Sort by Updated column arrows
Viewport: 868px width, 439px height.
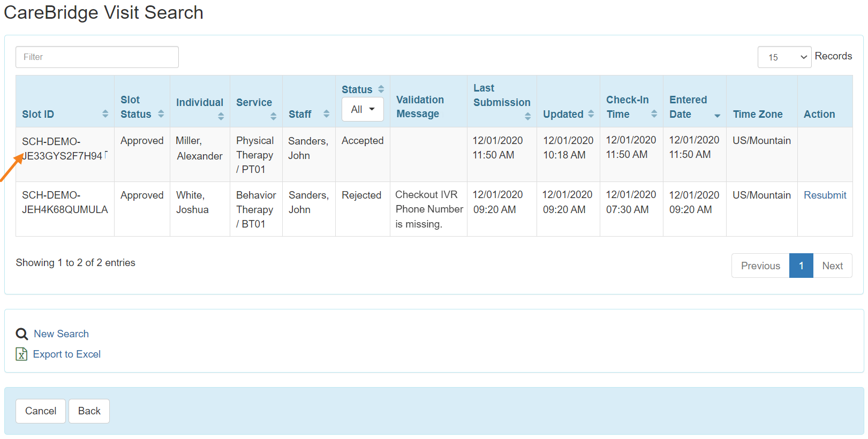click(591, 114)
